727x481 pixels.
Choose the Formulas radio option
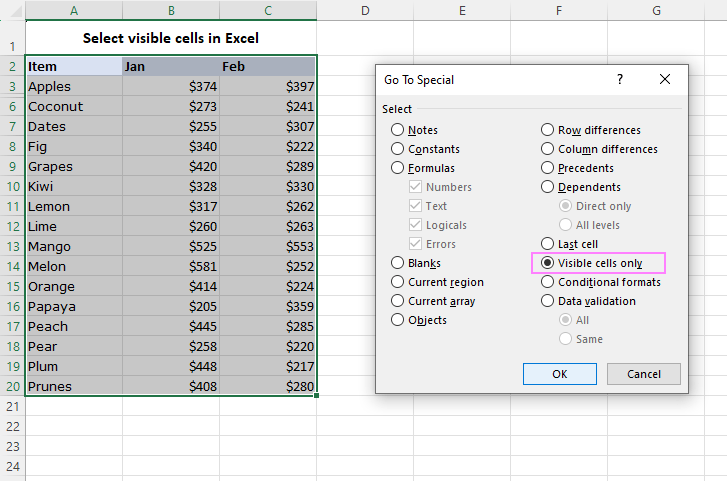398,168
